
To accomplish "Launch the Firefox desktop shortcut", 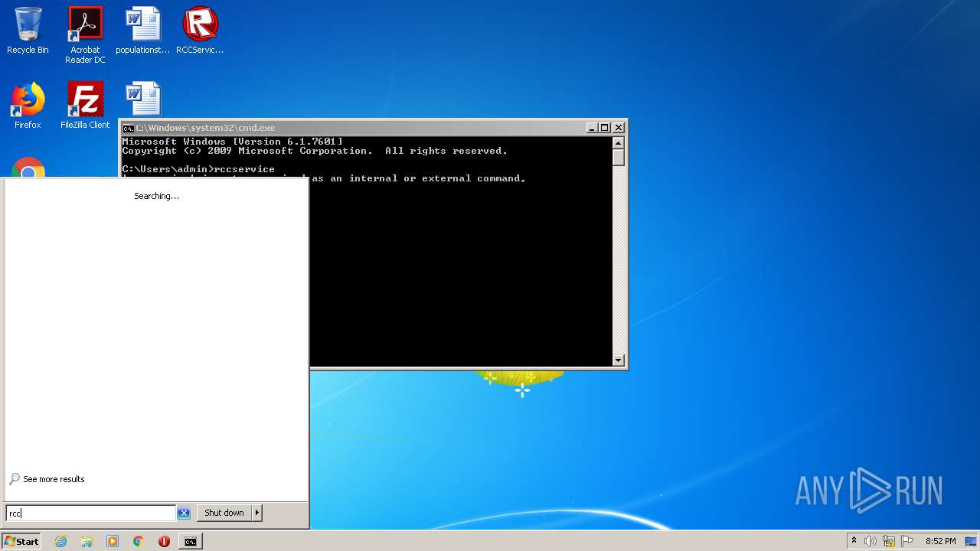I will (28, 106).
